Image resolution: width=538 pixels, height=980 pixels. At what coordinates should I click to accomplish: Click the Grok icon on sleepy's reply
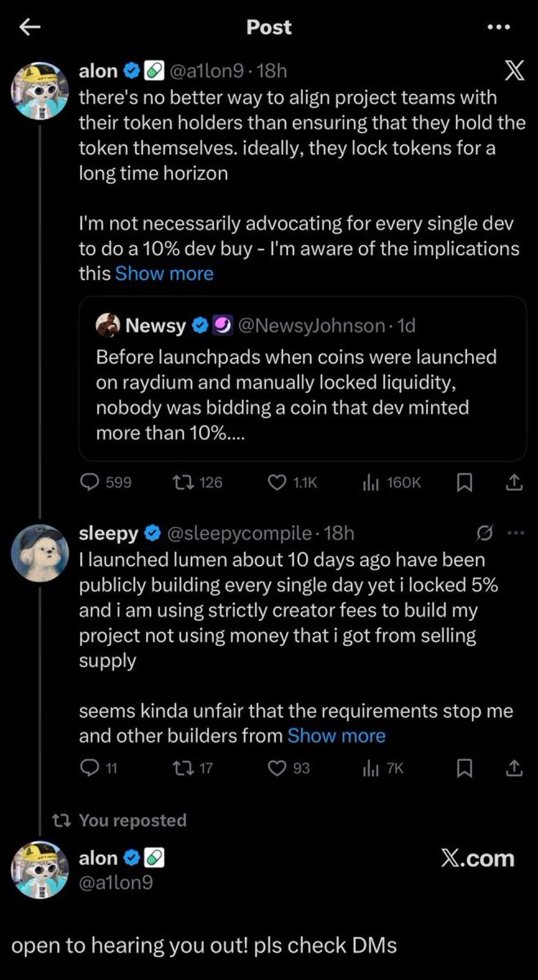coord(484,533)
